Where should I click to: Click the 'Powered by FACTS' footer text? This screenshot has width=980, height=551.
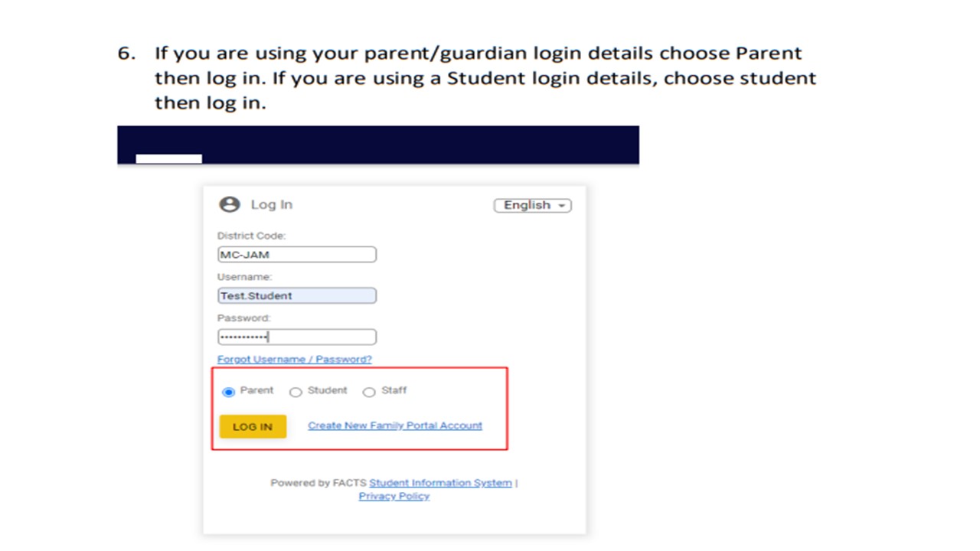(318, 483)
